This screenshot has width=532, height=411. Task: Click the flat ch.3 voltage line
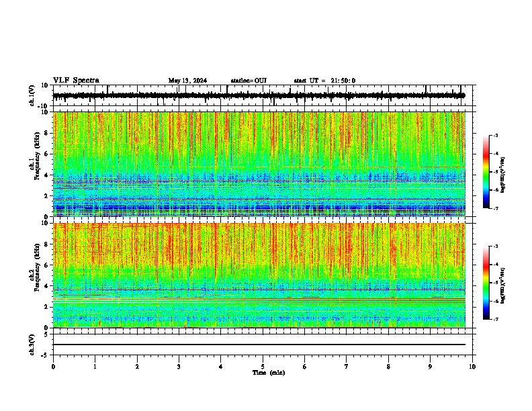[x=259, y=345]
